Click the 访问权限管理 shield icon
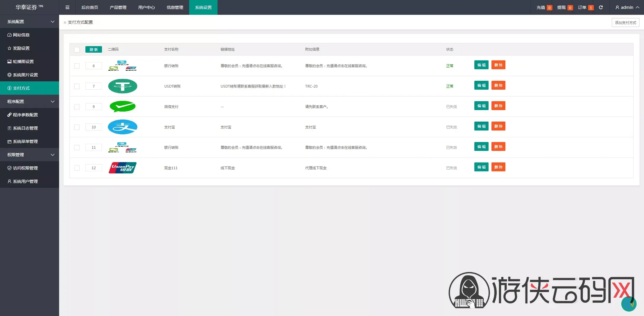Screen dimensions: 644x316 [9, 168]
